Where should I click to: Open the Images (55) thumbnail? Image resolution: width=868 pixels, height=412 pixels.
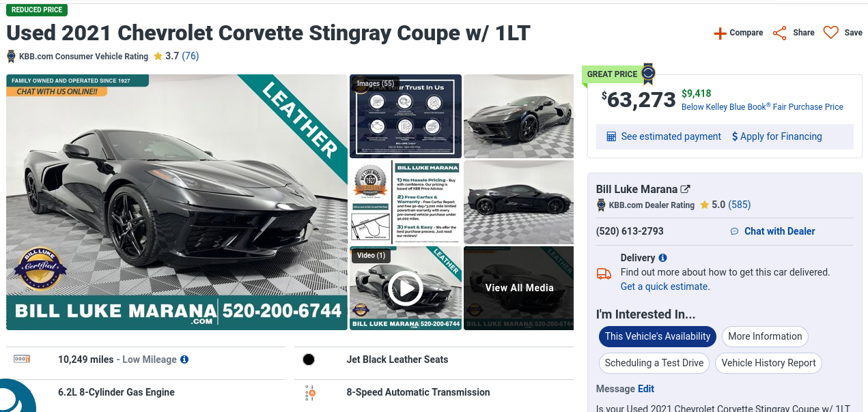[x=406, y=116]
